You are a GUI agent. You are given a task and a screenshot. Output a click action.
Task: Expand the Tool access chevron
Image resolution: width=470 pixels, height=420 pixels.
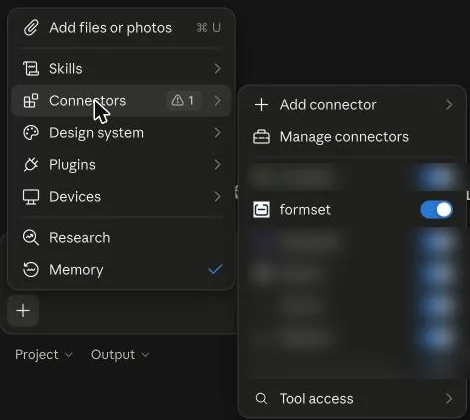click(x=449, y=398)
